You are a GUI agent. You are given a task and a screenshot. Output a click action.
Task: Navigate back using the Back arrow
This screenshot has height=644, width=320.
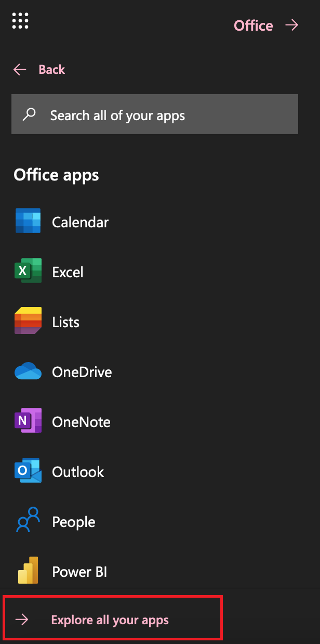pyautogui.click(x=19, y=69)
